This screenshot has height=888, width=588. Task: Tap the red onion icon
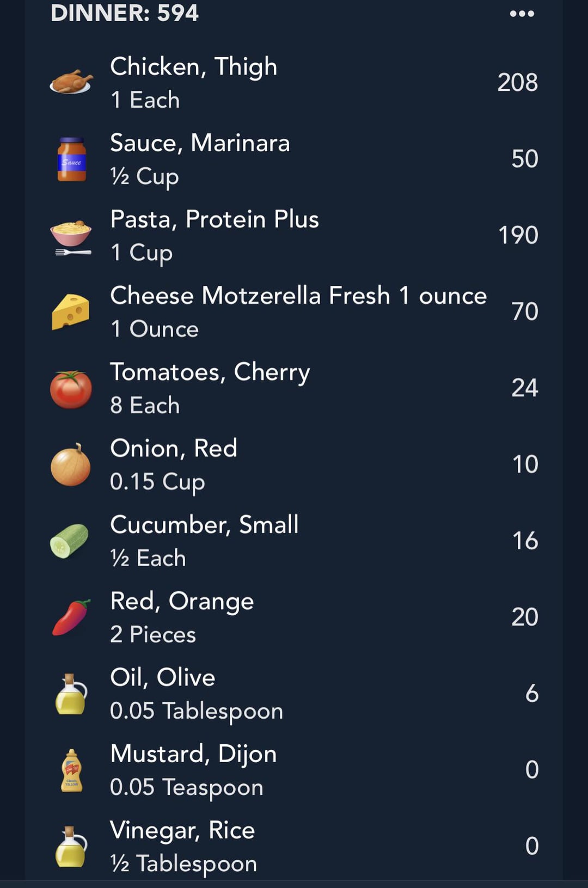tap(71, 465)
